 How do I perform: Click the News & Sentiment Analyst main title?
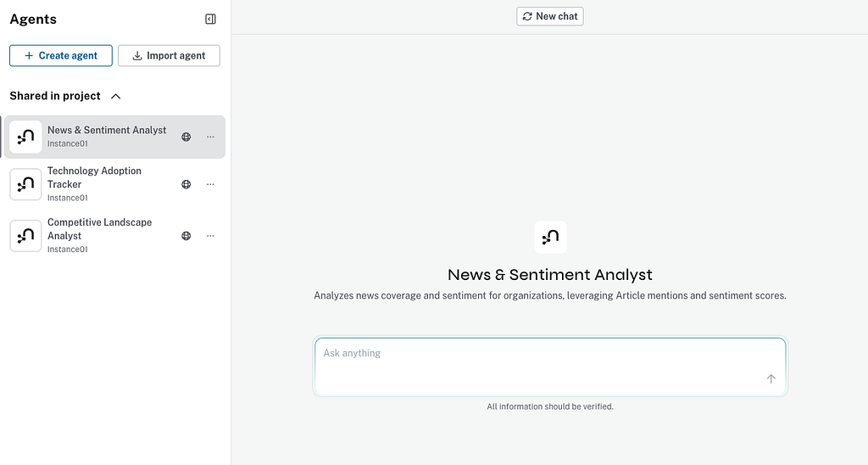[x=549, y=275]
